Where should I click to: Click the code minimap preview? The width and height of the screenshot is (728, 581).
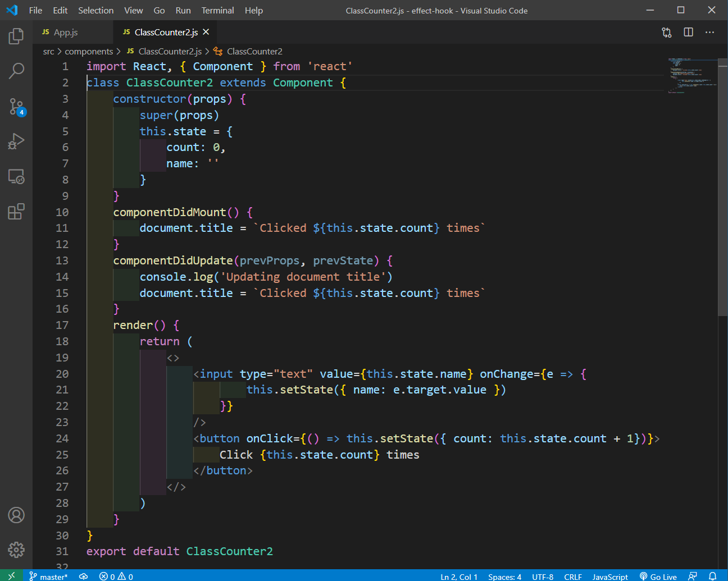tap(692, 75)
